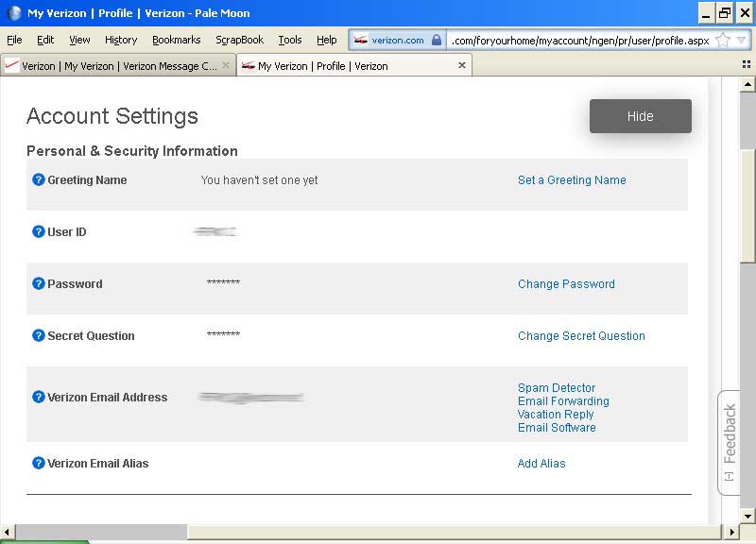This screenshot has height=544, width=756.
Task: Click the Change Password link
Action: pyautogui.click(x=566, y=284)
